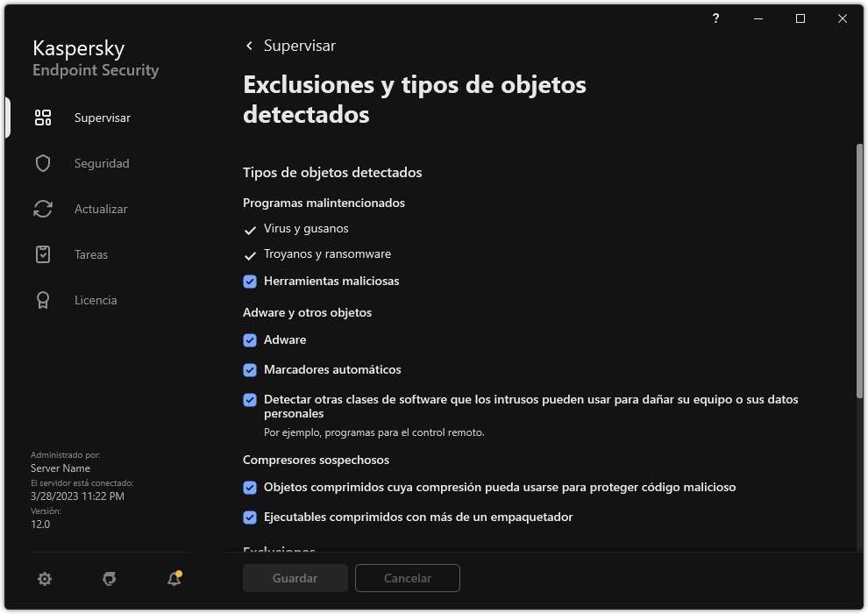868x614 pixels.
Task: Disable the Adware checkbox
Action: pos(250,339)
